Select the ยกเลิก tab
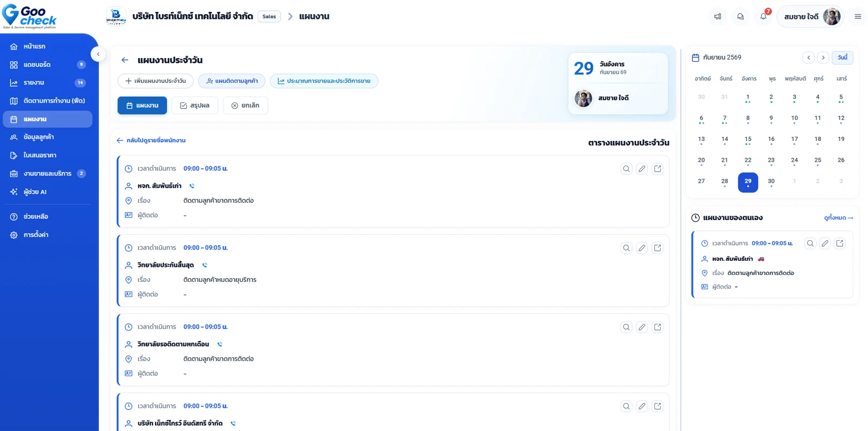868x431 pixels. (x=245, y=105)
